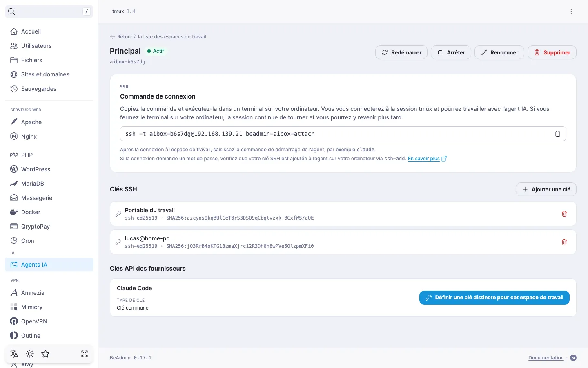Open Outline VPN page
The image size is (588, 368).
point(49,336)
